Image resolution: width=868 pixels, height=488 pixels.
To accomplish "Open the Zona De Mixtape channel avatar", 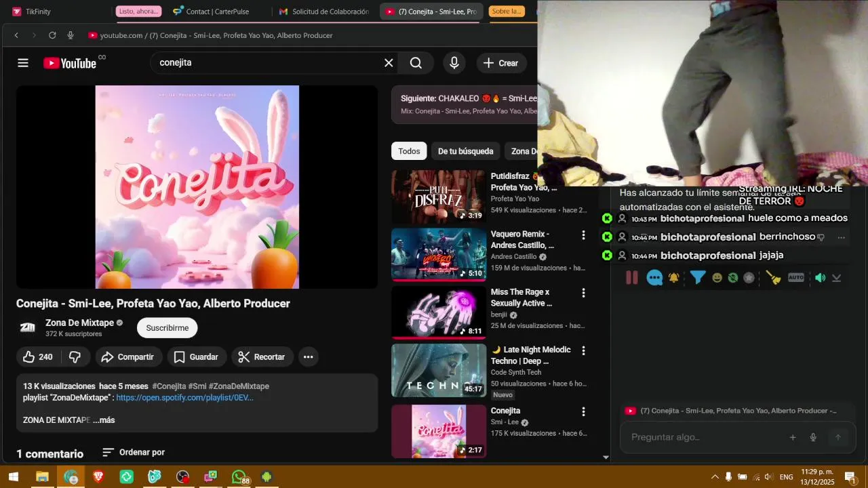I will (28, 328).
